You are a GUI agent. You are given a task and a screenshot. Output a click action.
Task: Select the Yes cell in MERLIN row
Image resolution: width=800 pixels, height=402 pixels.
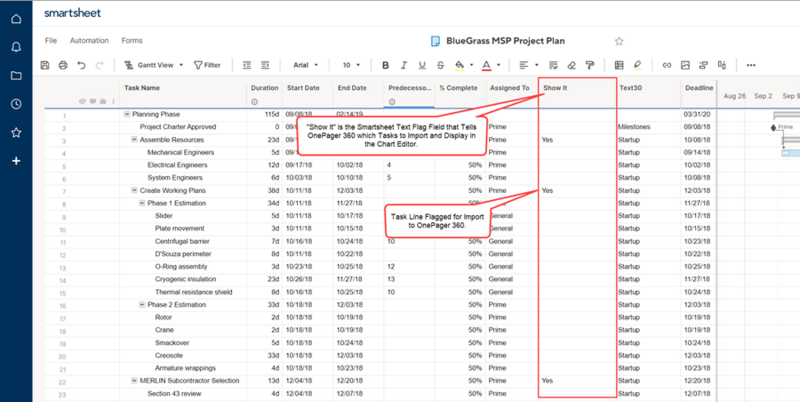[576, 381]
